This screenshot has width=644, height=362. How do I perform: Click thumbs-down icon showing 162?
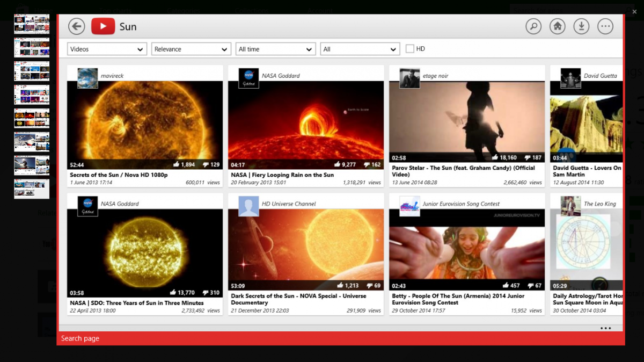[368, 165]
